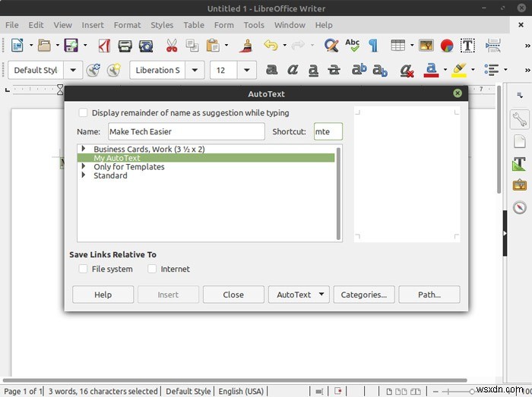Apply Subscript formatting icon

tap(380, 70)
